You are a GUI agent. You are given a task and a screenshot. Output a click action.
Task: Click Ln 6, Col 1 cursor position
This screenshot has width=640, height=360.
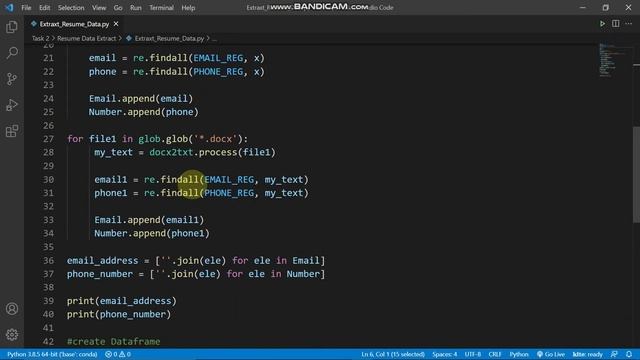click(x=393, y=354)
